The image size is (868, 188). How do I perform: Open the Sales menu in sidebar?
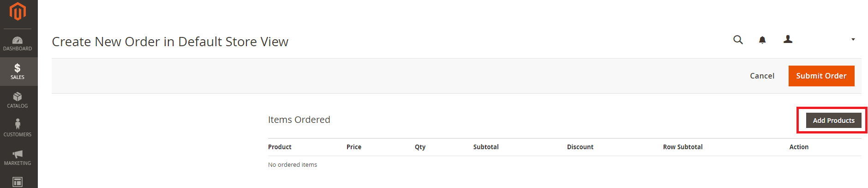(x=18, y=72)
